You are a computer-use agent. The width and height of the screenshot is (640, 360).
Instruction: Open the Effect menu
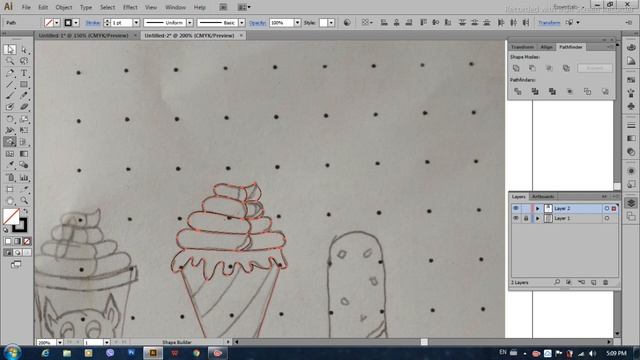tap(130, 7)
